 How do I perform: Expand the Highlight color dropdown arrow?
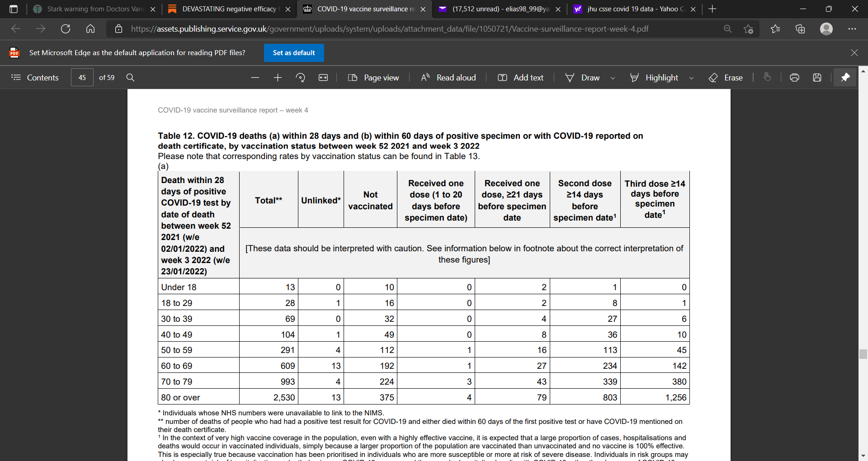(x=691, y=78)
